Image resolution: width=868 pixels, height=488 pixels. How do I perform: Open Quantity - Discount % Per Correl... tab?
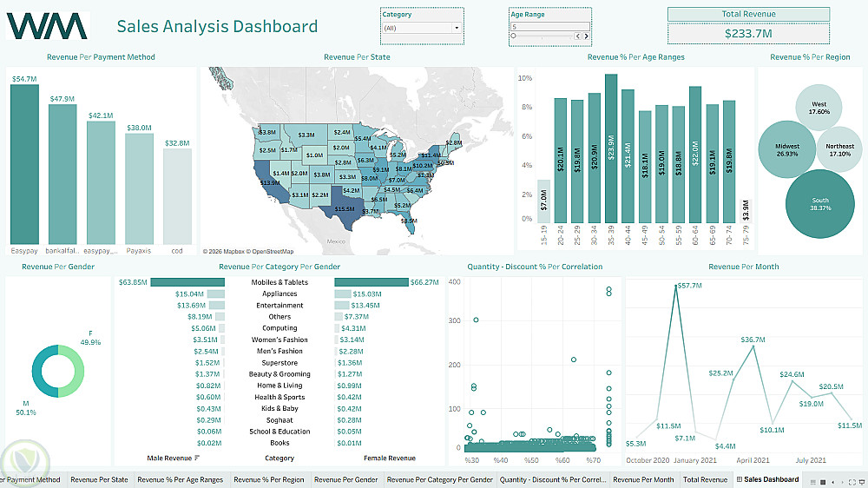553,479
